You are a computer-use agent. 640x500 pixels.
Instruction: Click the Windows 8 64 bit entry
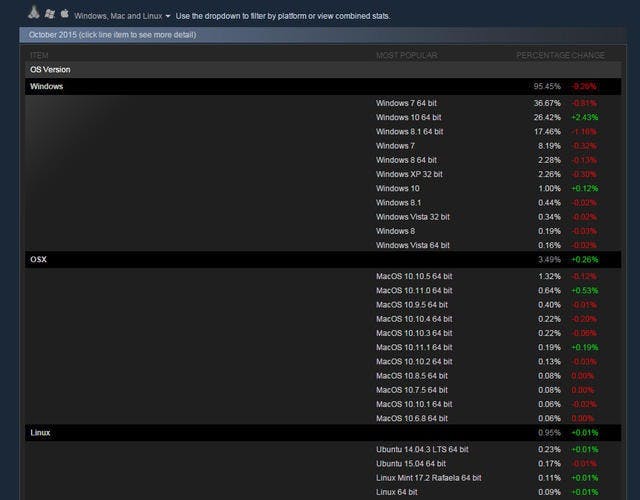(x=406, y=160)
